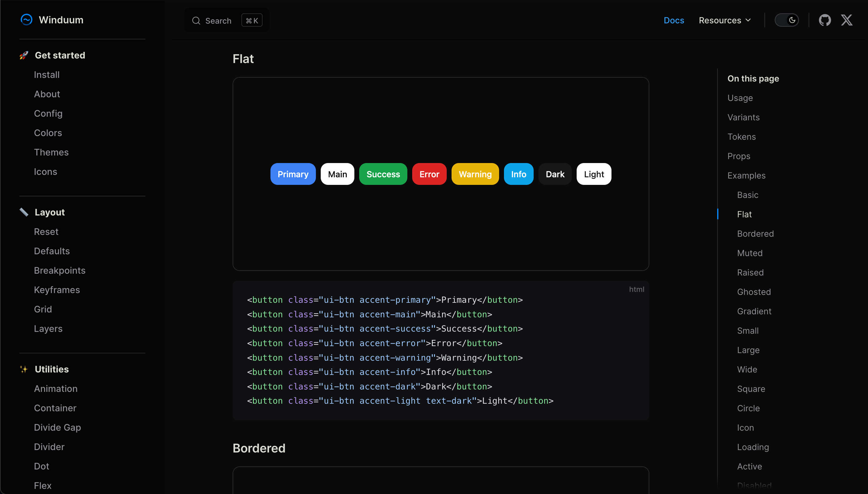Go to the Keyframes page

coord(57,290)
